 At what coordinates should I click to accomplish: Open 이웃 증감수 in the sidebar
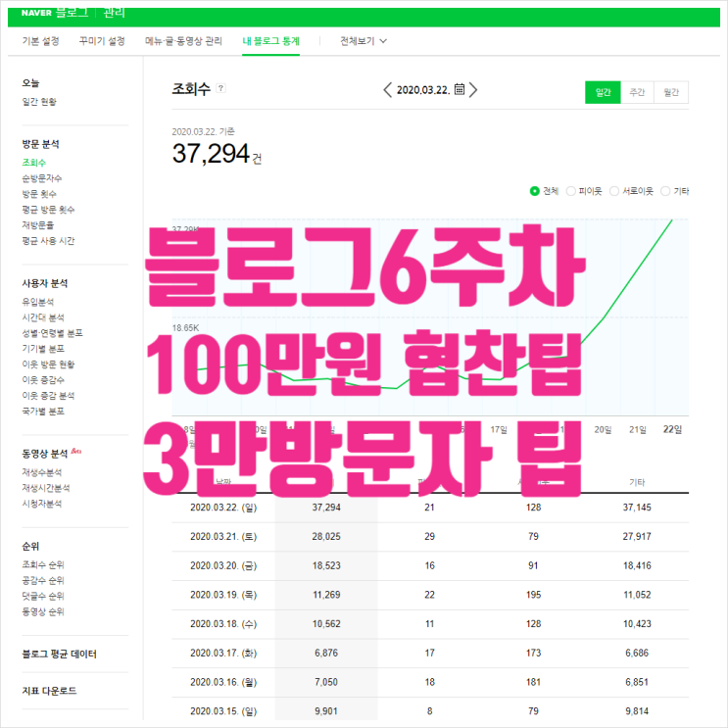(x=43, y=380)
